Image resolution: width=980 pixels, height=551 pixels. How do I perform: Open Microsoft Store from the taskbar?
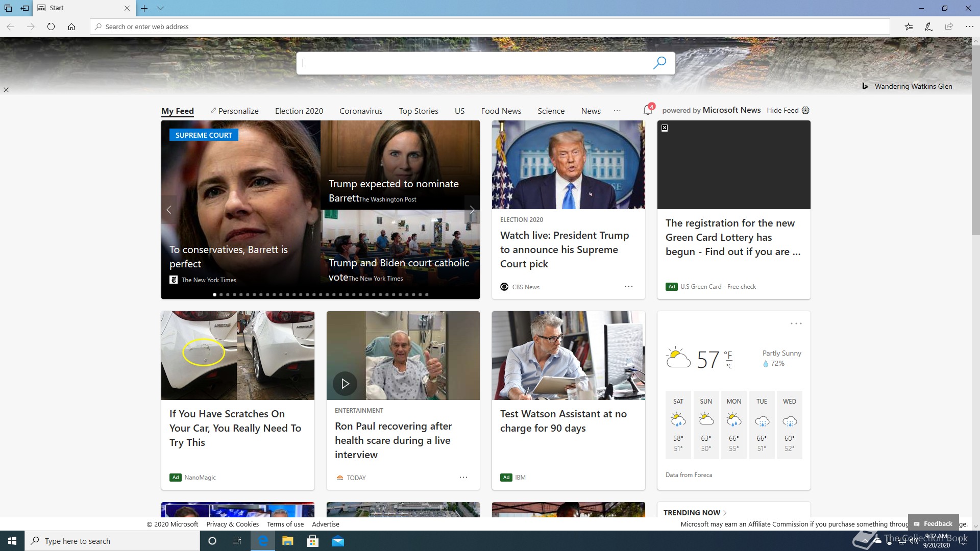point(312,541)
